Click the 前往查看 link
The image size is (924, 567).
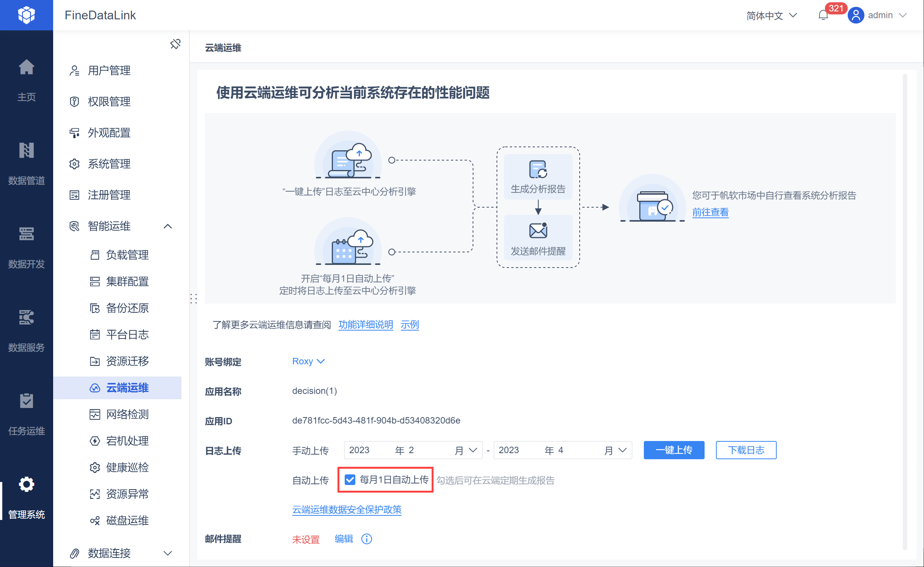tap(710, 213)
